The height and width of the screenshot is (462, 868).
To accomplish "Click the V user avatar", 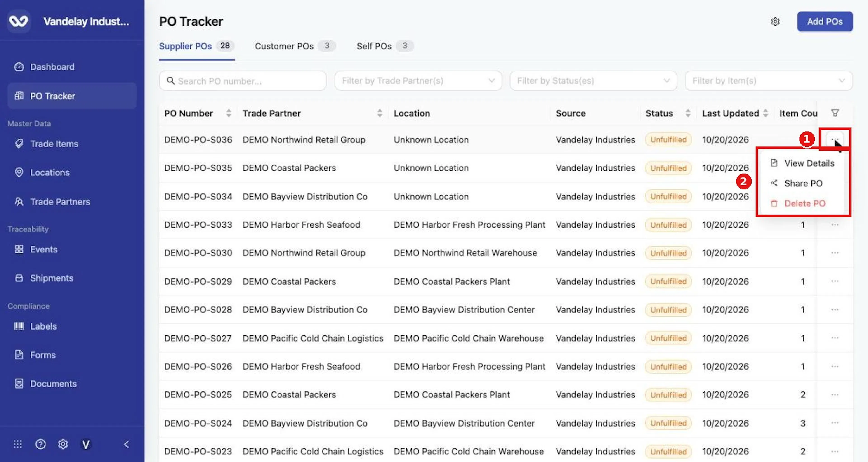I will pos(86,444).
